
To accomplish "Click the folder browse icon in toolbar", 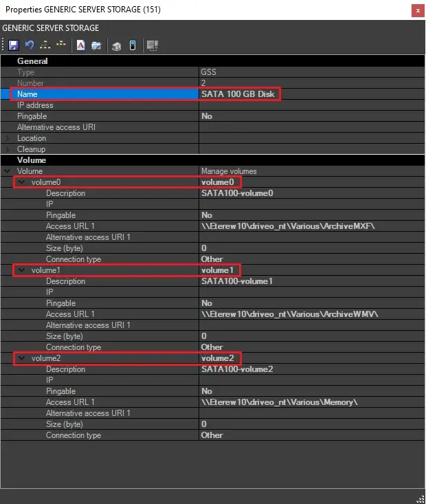I will [x=97, y=45].
